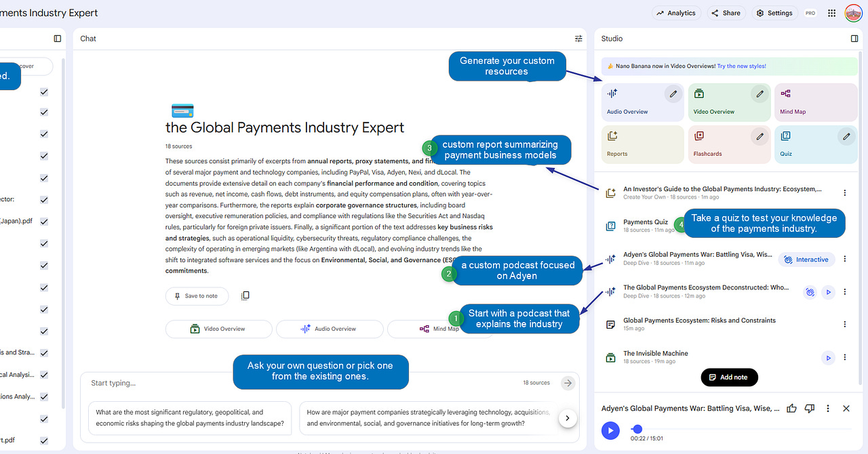This screenshot has height=454, width=868.
Task: Uncheck the source ending in "(Japan).pdf"
Action: tap(44, 222)
